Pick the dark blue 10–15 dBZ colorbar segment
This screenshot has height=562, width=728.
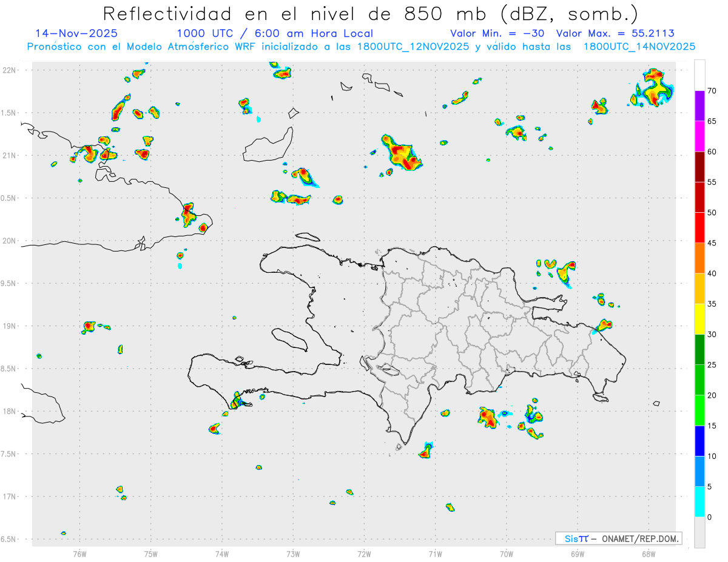(699, 441)
